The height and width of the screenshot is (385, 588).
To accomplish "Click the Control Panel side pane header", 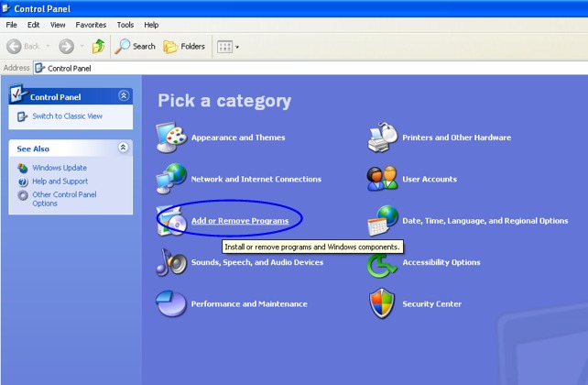I will tap(71, 96).
